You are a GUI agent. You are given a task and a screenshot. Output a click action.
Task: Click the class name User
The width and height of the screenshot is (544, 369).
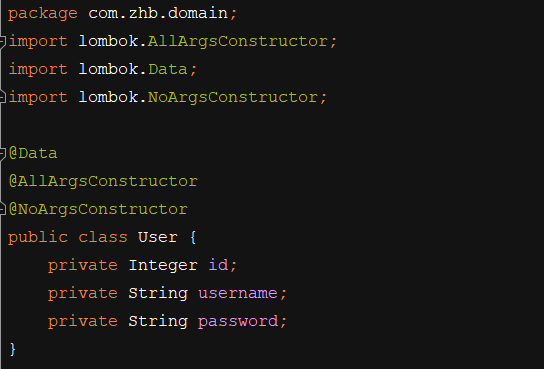(x=158, y=237)
